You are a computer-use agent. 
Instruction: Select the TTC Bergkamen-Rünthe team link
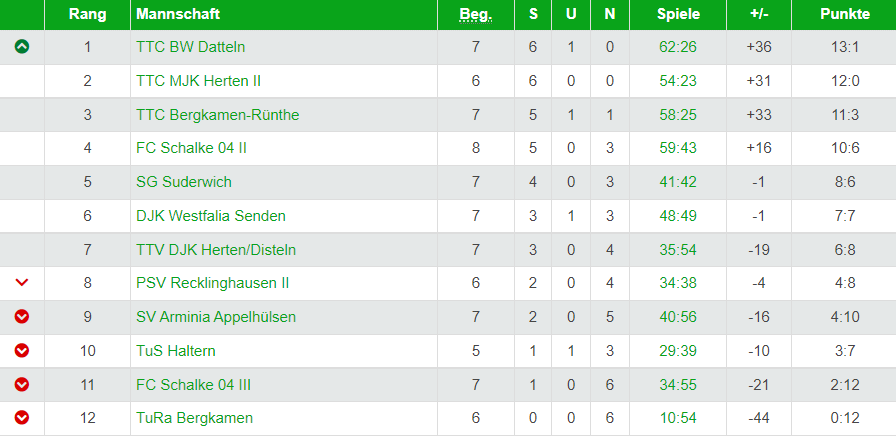(218, 115)
